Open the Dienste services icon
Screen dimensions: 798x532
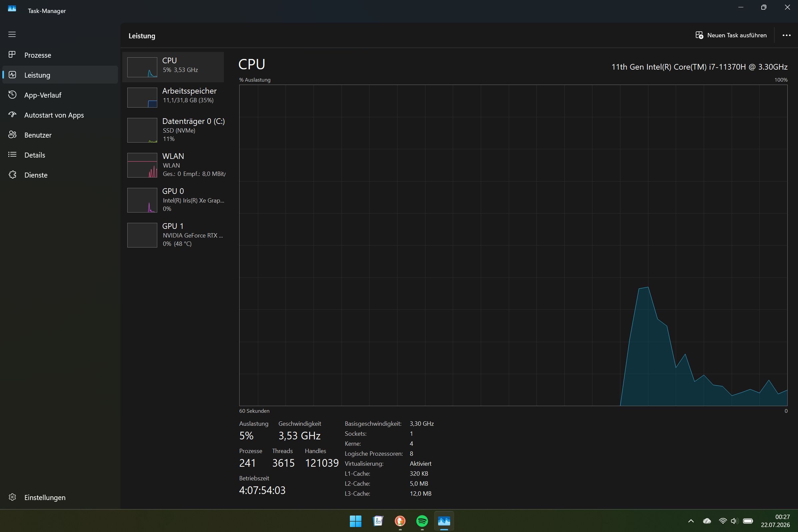(12, 175)
